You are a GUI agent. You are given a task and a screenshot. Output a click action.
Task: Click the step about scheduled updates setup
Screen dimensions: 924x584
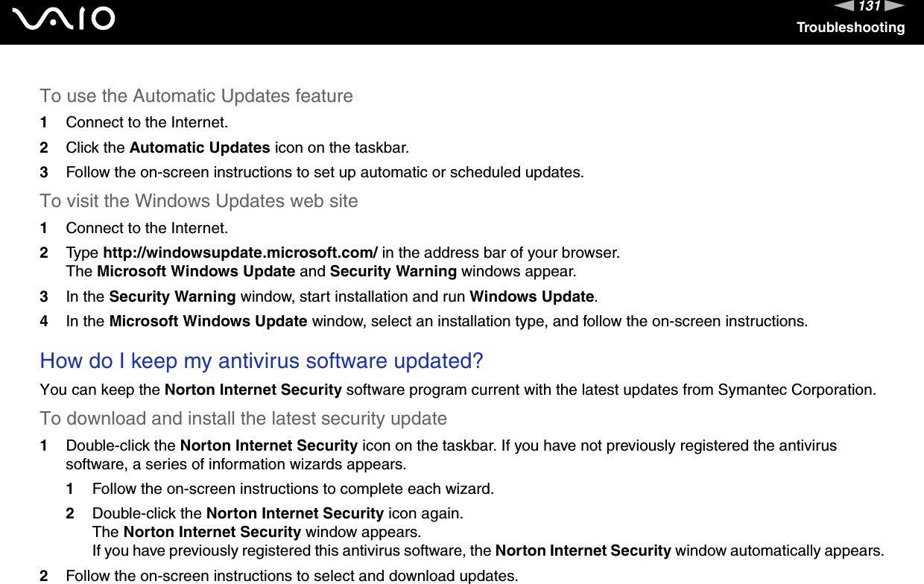(325, 173)
